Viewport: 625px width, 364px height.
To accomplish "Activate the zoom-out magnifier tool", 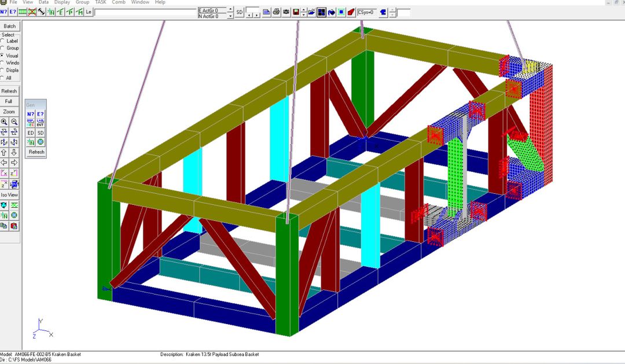I will click(14, 122).
